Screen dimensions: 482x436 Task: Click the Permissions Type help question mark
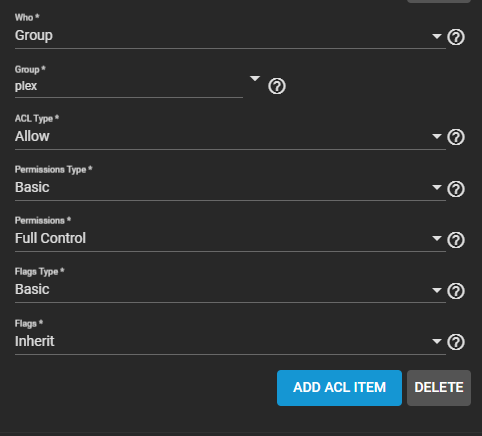[456, 189]
